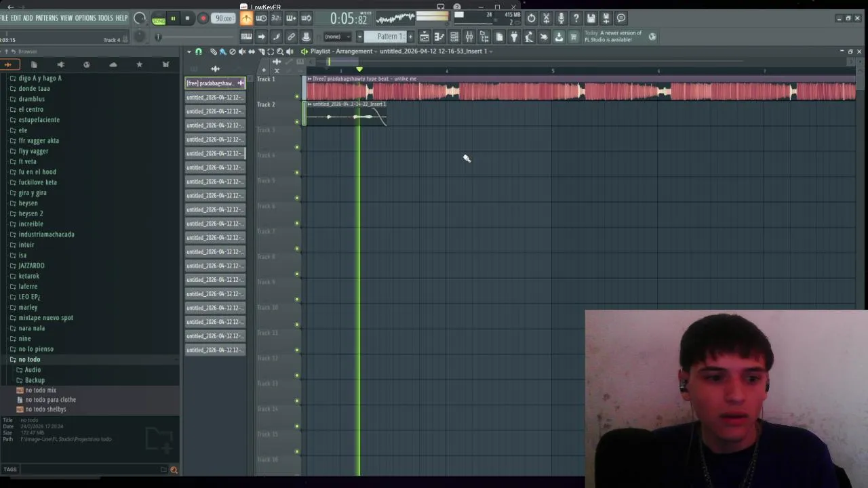Toggle playlist snap magnet icon
Screen dimensions: 868x488
click(199, 52)
